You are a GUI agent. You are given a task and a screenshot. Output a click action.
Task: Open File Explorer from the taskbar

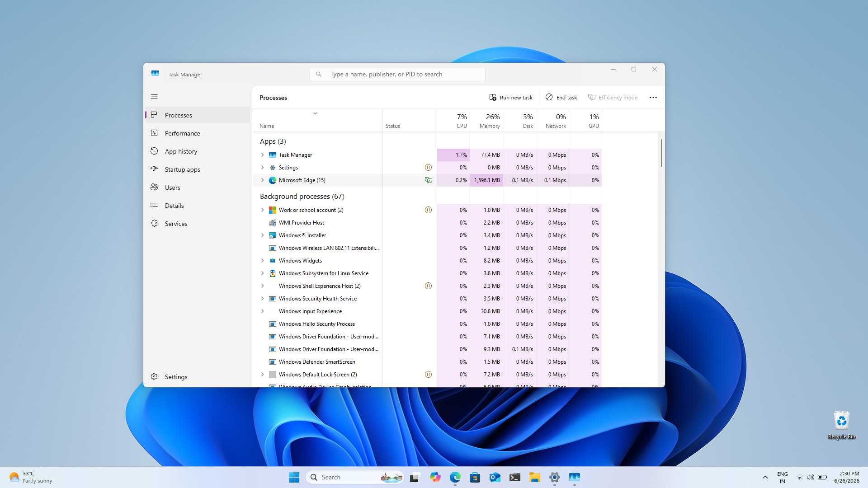534,477
